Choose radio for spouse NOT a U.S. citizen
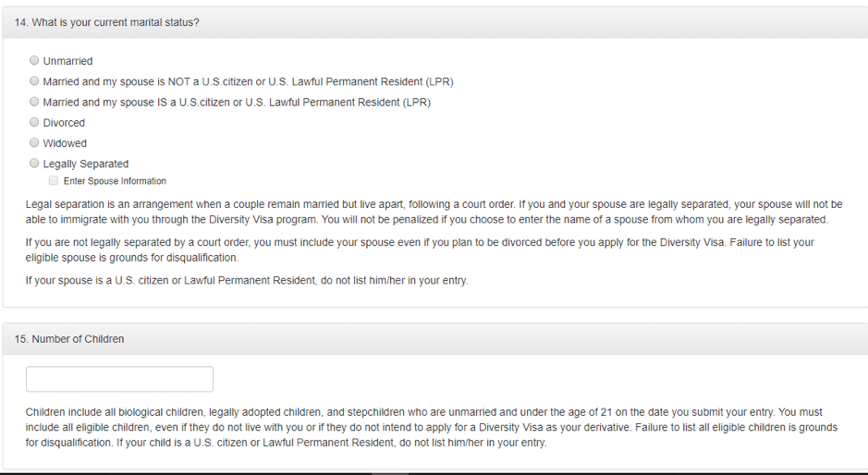The height and width of the screenshot is (475, 868). click(34, 80)
